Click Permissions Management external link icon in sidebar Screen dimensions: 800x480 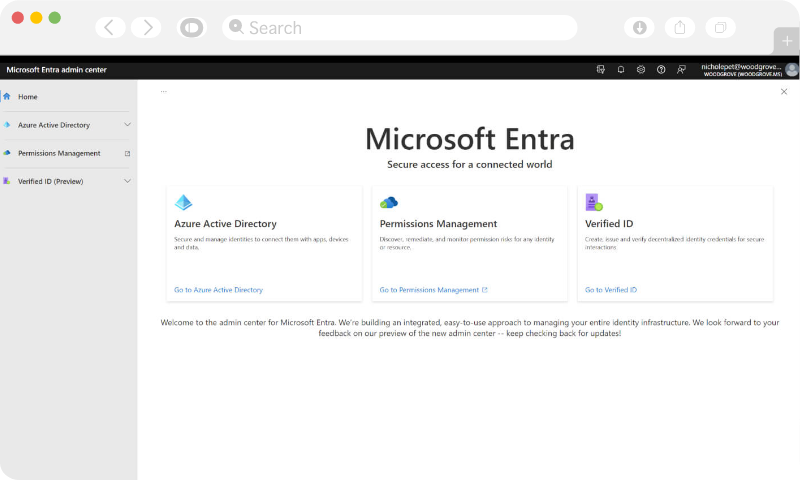pos(128,153)
